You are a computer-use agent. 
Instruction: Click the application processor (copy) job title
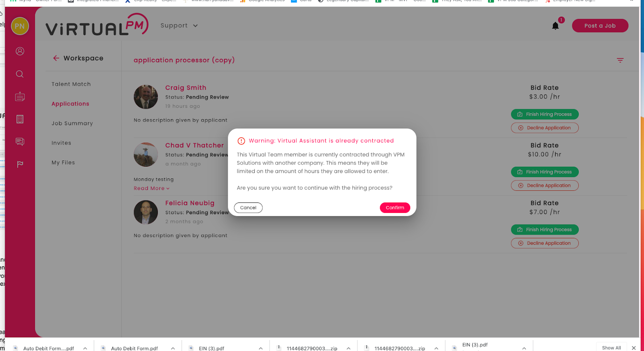(184, 60)
